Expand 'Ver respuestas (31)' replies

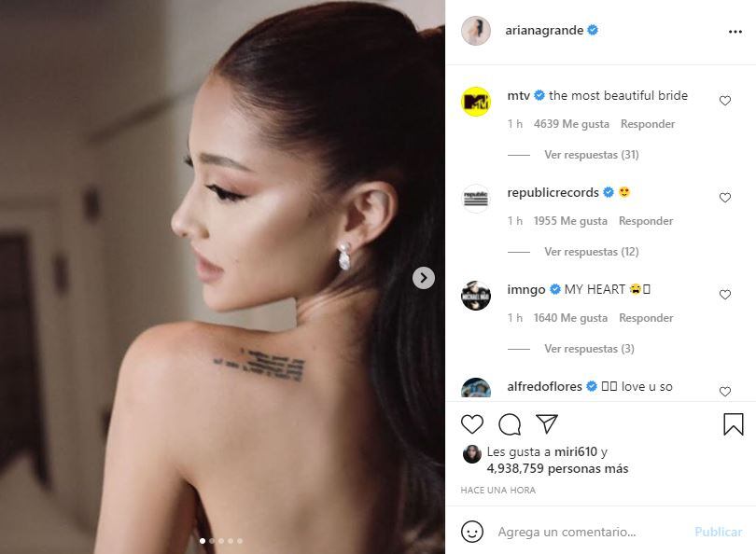[x=592, y=155]
